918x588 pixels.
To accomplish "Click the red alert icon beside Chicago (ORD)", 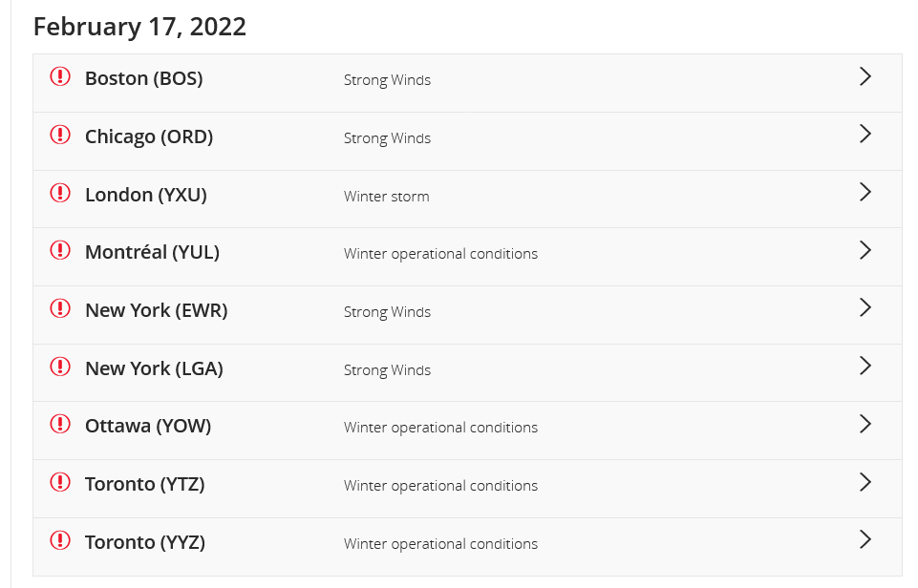I will [x=60, y=135].
